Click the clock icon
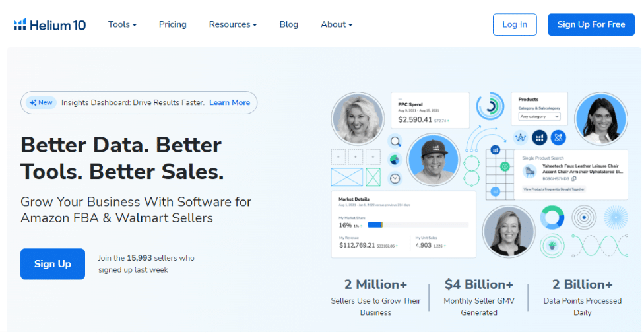This screenshot has height=334, width=644. 395,178
